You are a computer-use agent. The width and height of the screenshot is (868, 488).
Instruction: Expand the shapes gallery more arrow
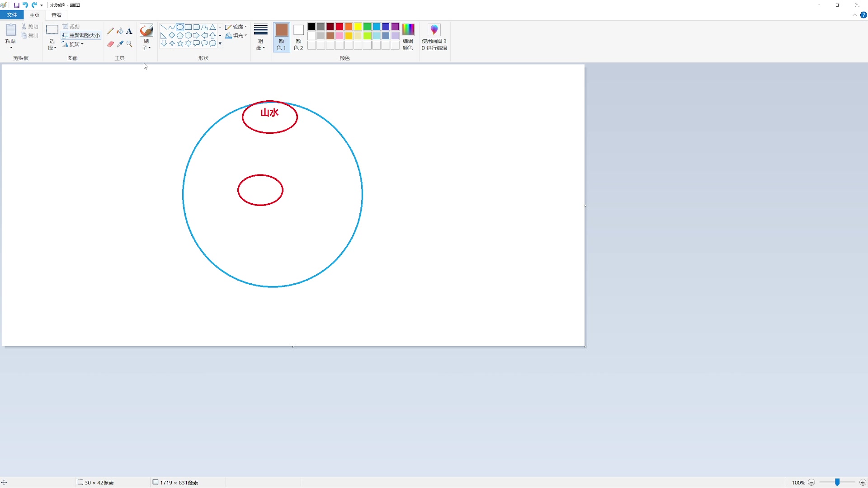(x=220, y=44)
